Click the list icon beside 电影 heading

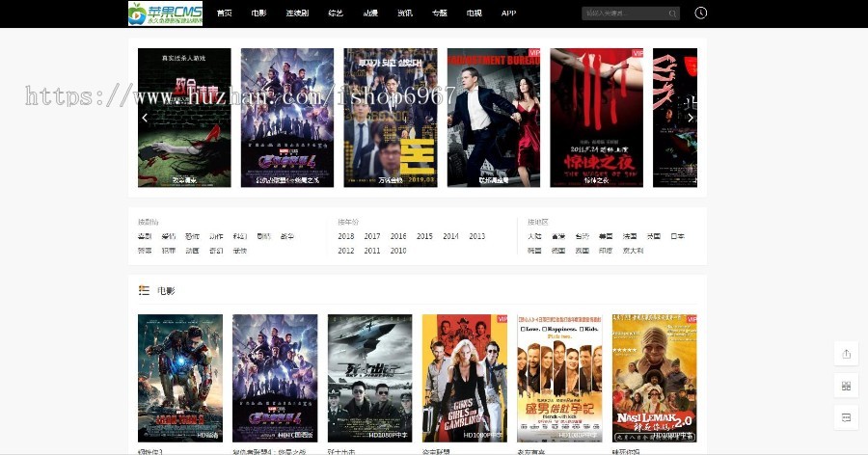pos(144,290)
